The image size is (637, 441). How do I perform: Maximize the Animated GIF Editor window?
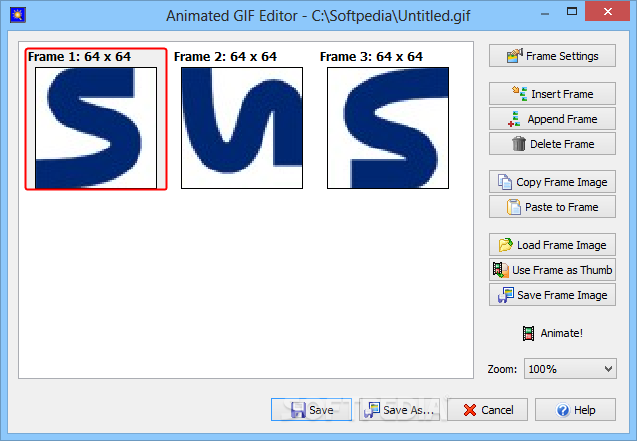point(572,11)
